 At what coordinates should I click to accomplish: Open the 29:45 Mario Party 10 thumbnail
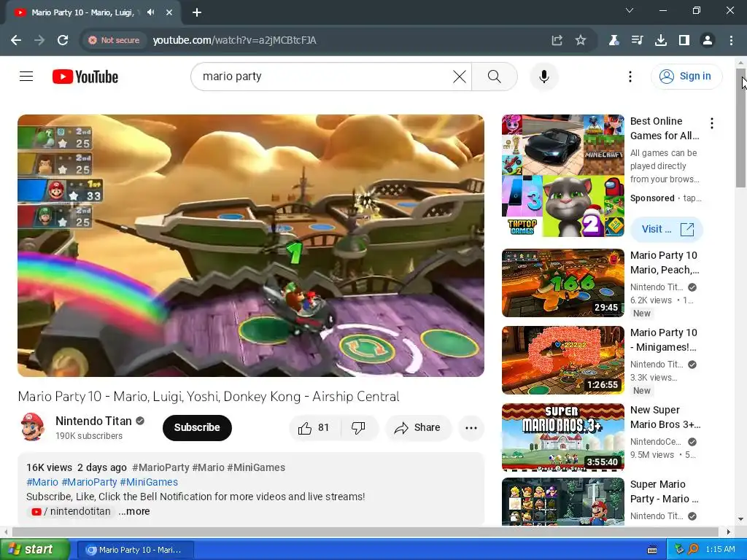point(562,282)
